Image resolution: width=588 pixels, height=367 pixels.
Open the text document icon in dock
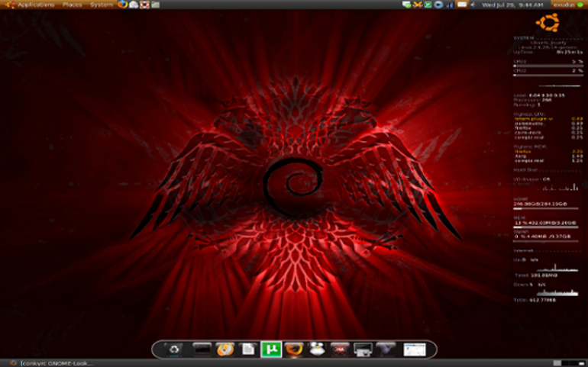(x=248, y=349)
